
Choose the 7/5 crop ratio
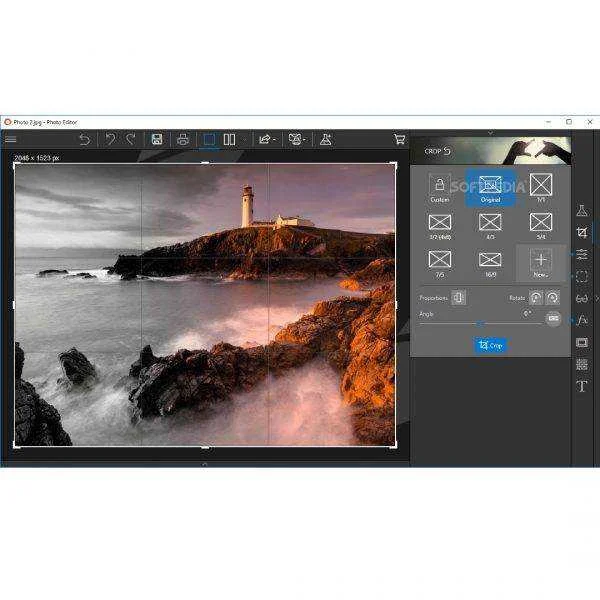pyautogui.click(x=440, y=263)
